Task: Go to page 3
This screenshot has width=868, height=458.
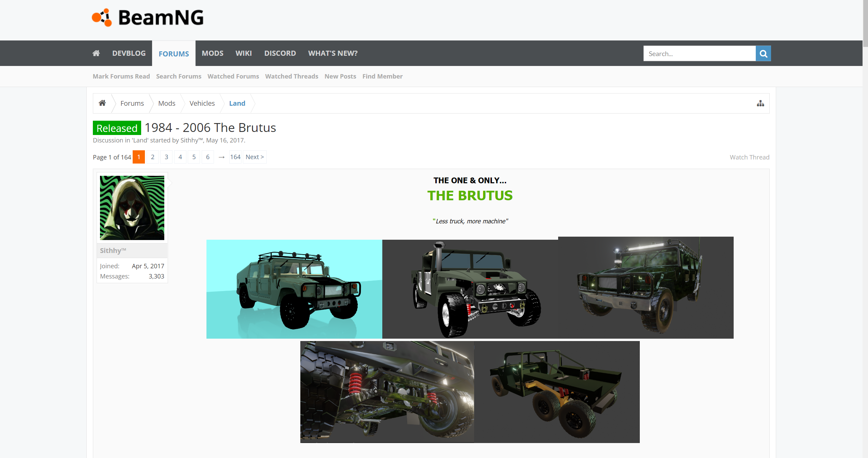Action: pos(166,157)
